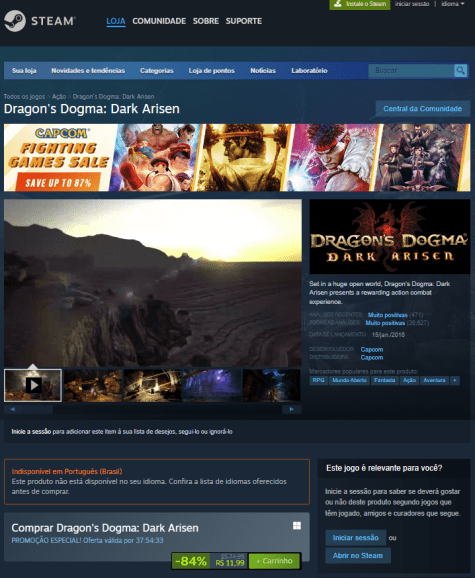Open the LOJA menu
This screenshot has width=475, height=578.
tap(116, 21)
